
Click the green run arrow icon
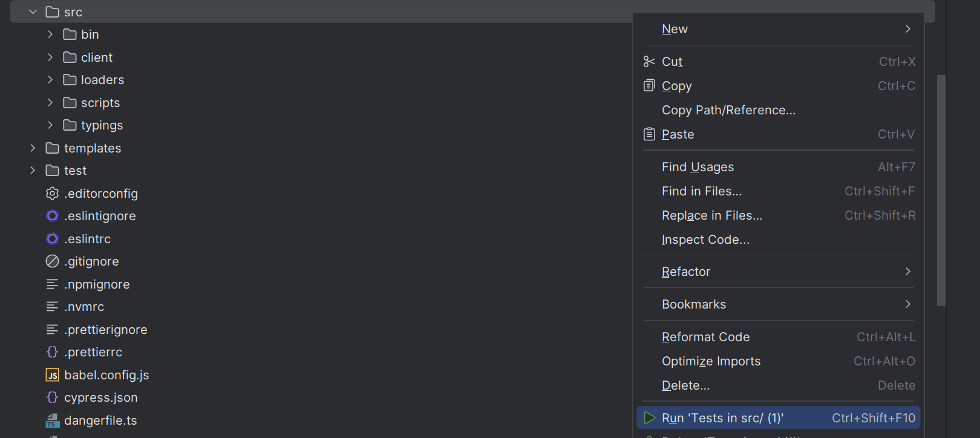pyautogui.click(x=650, y=417)
